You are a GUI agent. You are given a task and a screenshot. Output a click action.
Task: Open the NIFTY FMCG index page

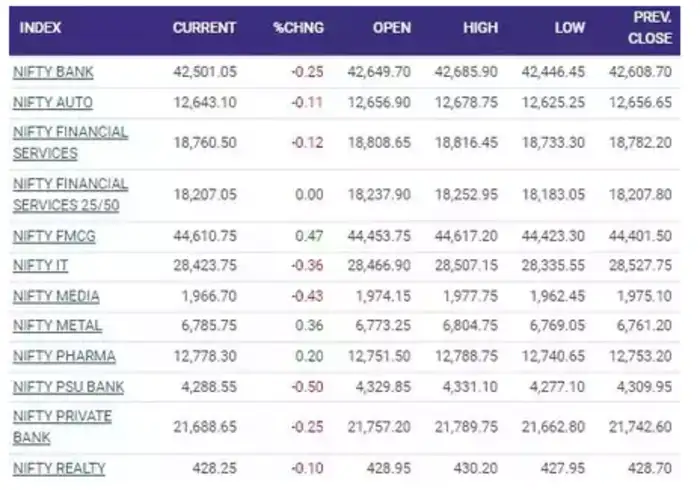pos(54,235)
